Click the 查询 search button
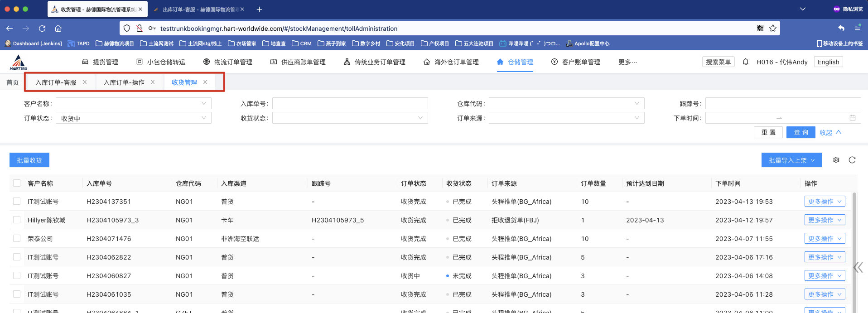This screenshot has width=868, height=313. 801,132
